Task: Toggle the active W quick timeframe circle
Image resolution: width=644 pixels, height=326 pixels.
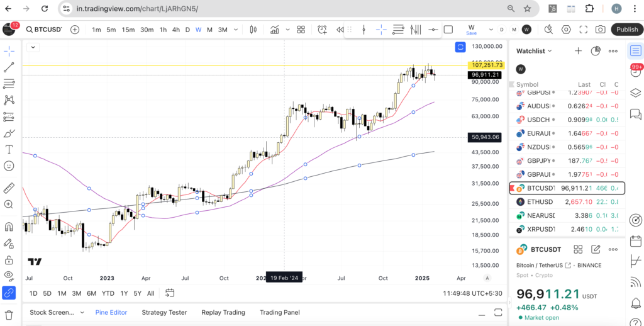Action: point(526,30)
